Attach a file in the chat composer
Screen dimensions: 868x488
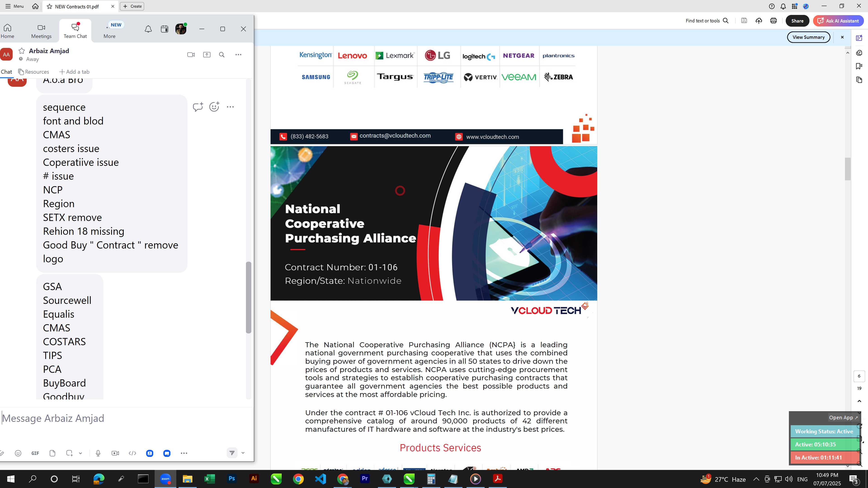pyautogui.click(x=52, y=453)
